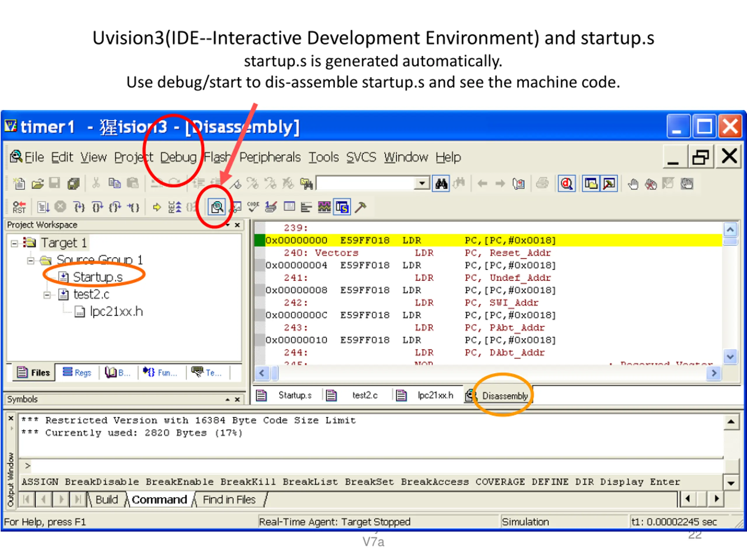Create a new file with the toolbar icon
This screenshot has width=747, height=560.
(x=19, y=184)
